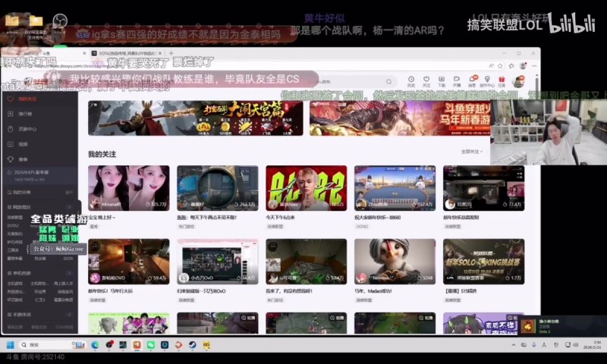Click the Windows taskbar search box
Viewport: 607px width, 364px height.
[52, 344]
